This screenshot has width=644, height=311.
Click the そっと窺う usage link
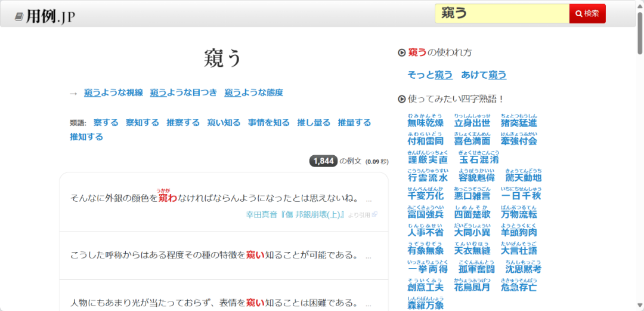pyautogui.click(x=430, y=75)
